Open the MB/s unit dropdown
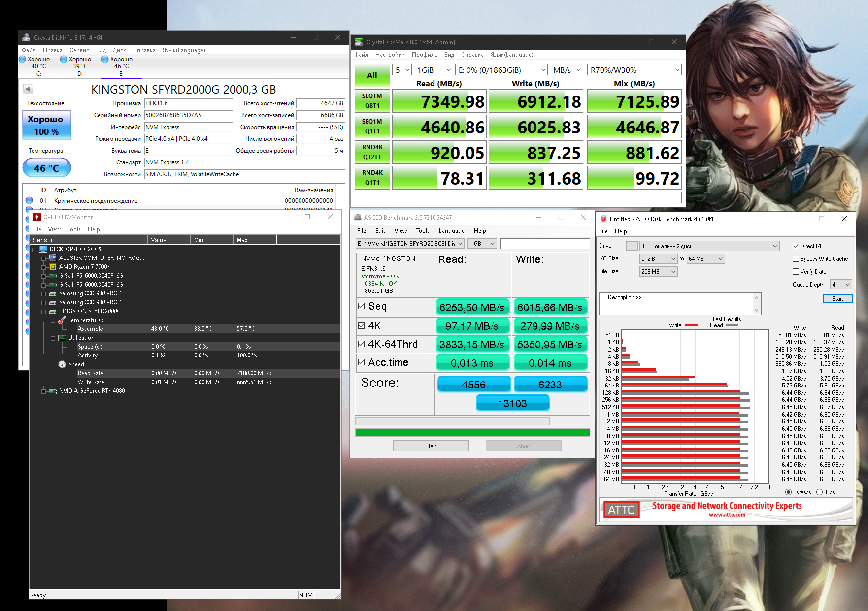This screenshot has width=868, height=611. pos(567,70)
